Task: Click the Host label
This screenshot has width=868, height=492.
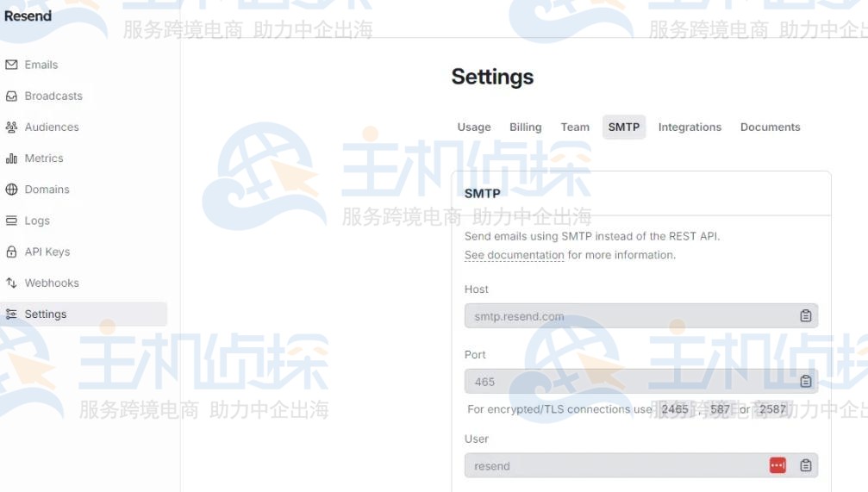Action: [476, 290]
